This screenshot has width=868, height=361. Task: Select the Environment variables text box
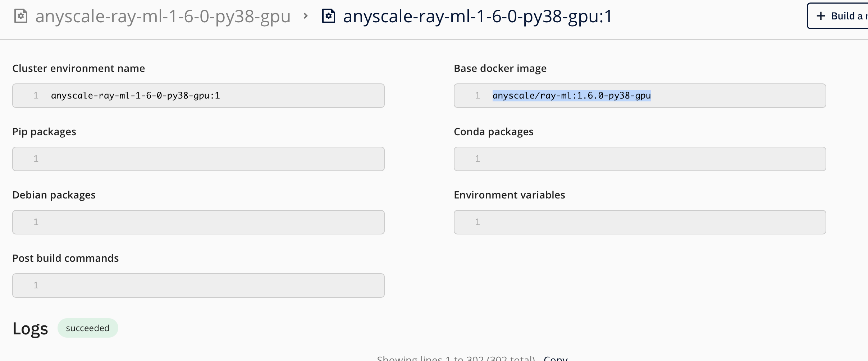[640, 222]
